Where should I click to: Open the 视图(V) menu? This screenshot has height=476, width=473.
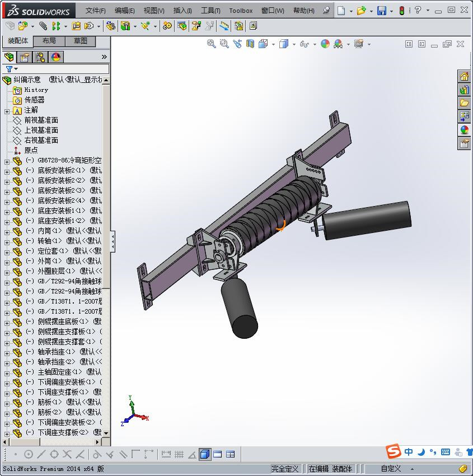tap(154, 11)
